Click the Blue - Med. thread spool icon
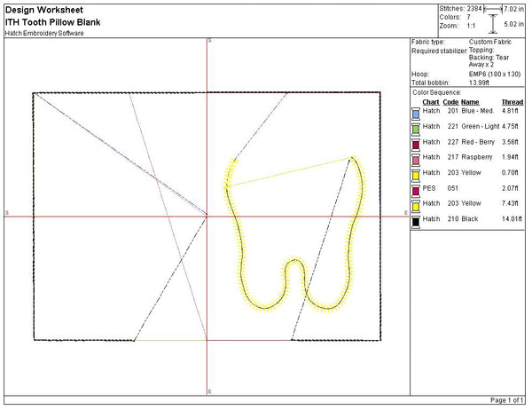Screen dimensions: 532x410 pos(415,113)
